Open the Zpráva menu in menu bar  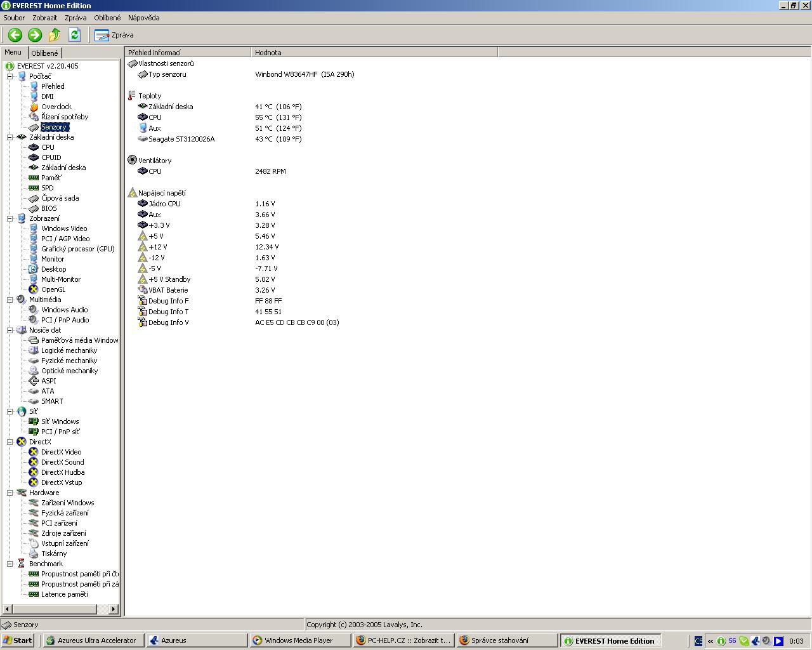click(x=75, y=18)
